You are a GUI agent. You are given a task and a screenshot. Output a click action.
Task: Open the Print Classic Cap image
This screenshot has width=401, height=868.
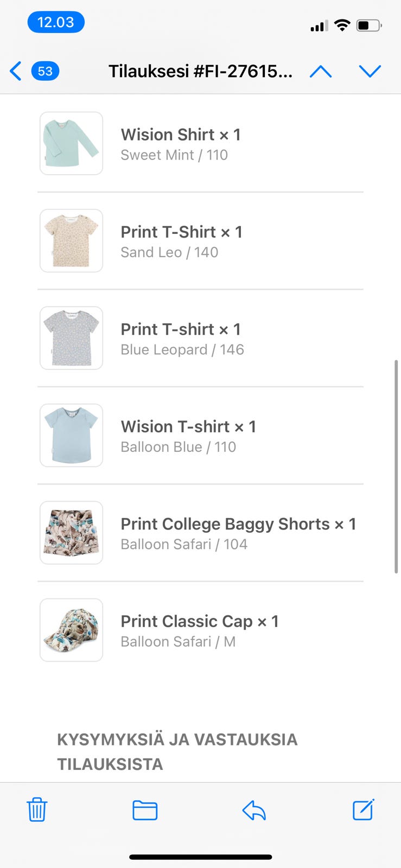tap(71, 630)
